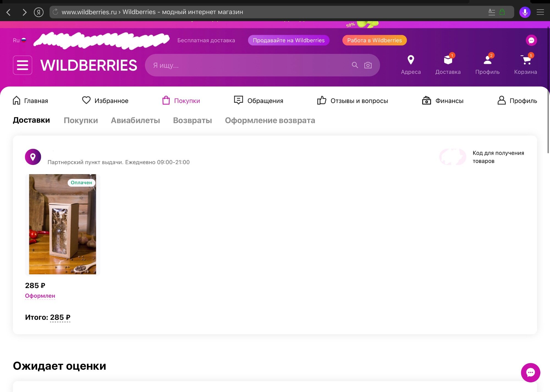550x392 pixels.
Task: Activate Yandex voice assistant microphone
Action: [x=525, y=12]
